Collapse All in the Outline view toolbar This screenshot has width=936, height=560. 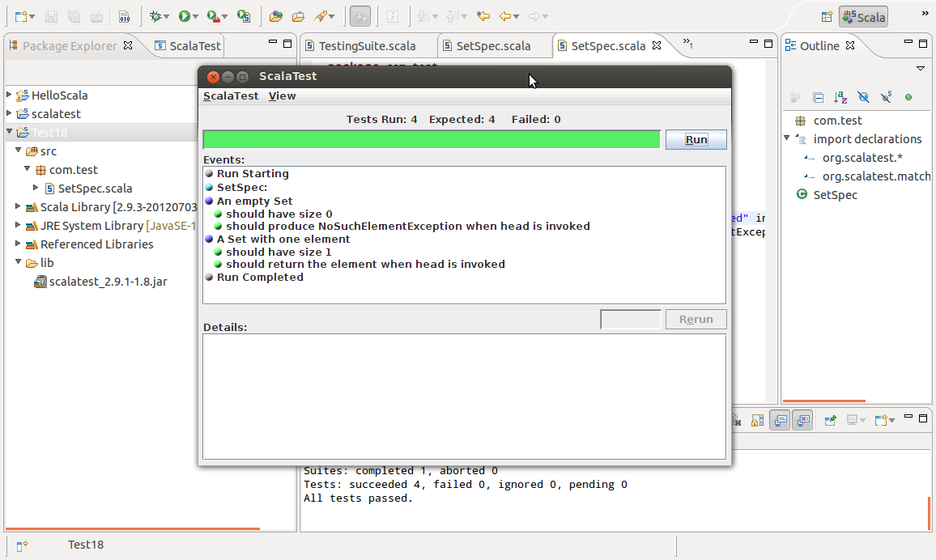[818, 97]
